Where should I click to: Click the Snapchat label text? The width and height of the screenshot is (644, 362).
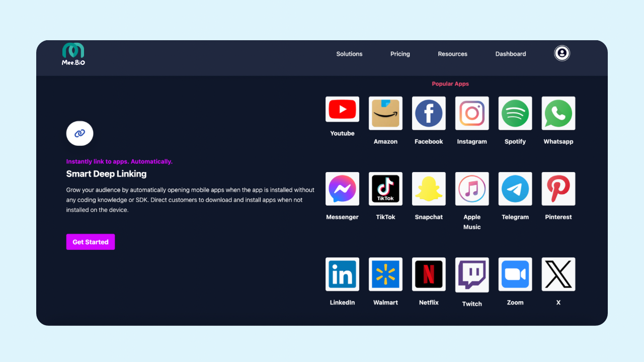429,217
